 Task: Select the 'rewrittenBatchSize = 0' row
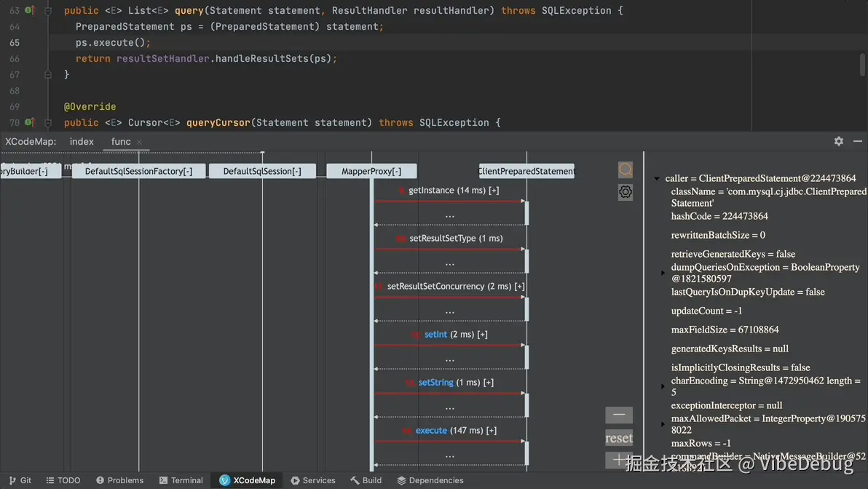tap(718, 235)
